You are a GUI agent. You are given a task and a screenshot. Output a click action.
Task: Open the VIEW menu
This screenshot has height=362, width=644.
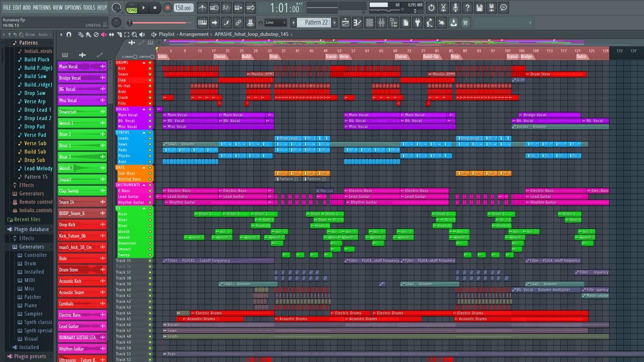58,8
